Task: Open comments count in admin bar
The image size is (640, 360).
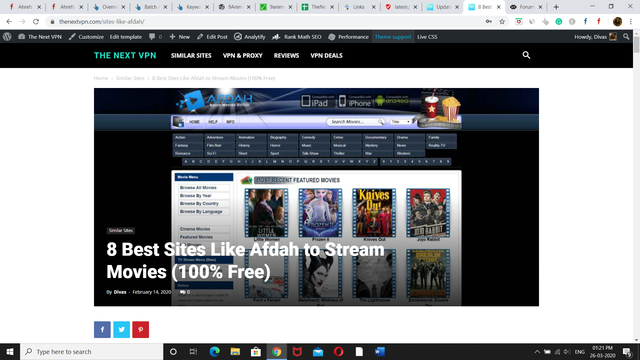Action: (x=156, y=37)
